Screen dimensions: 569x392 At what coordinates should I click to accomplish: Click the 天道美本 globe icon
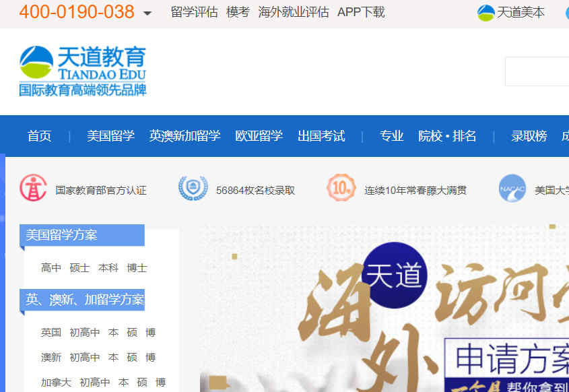[486, 13]
